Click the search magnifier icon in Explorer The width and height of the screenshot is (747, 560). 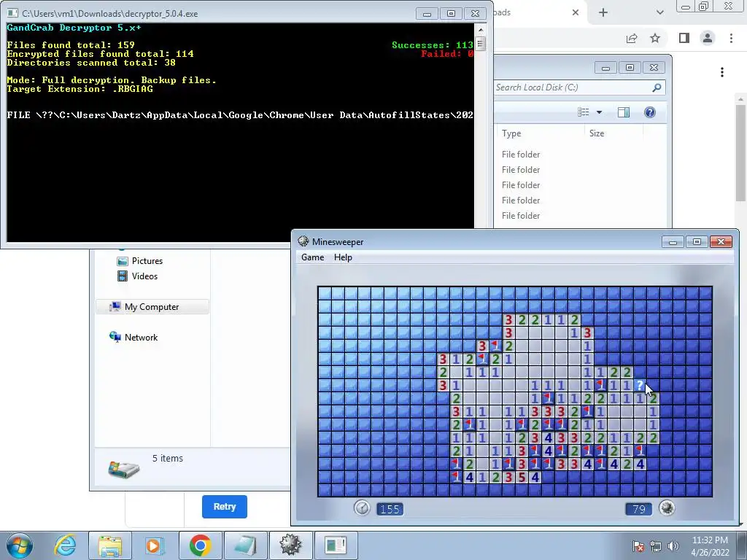pos(657,87)
